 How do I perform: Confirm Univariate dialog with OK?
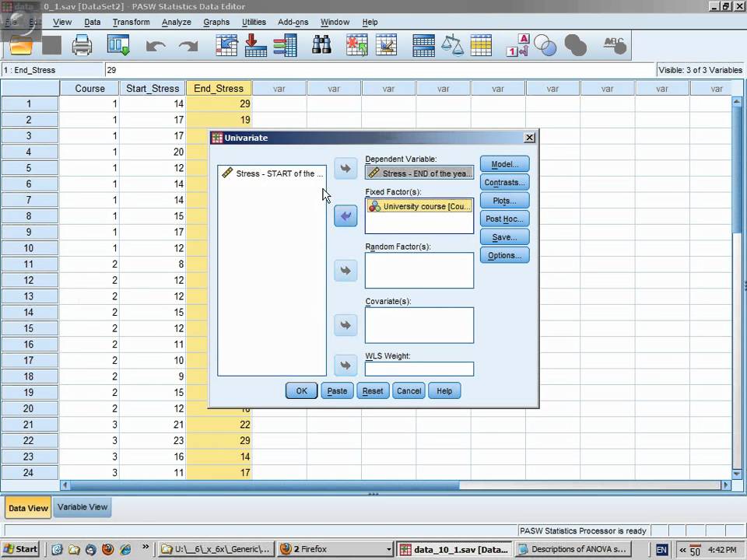(302, 391)
